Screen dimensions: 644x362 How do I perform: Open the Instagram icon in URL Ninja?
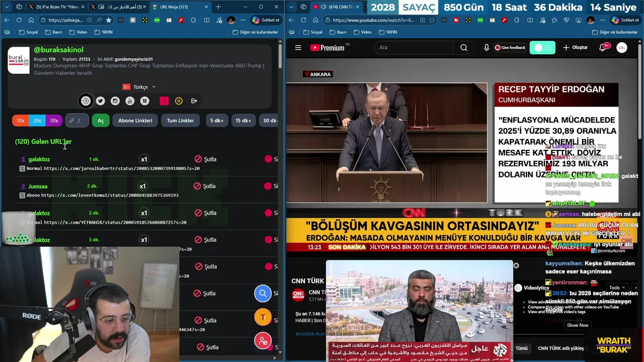(x=115, y=101)
